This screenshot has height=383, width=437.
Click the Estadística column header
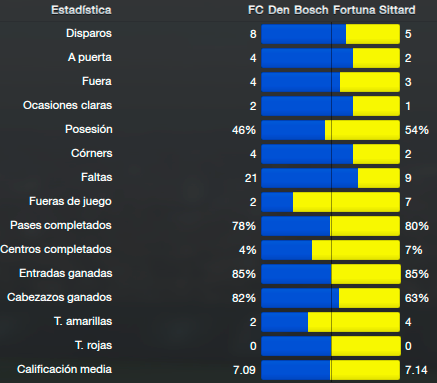tap(81, 10)
